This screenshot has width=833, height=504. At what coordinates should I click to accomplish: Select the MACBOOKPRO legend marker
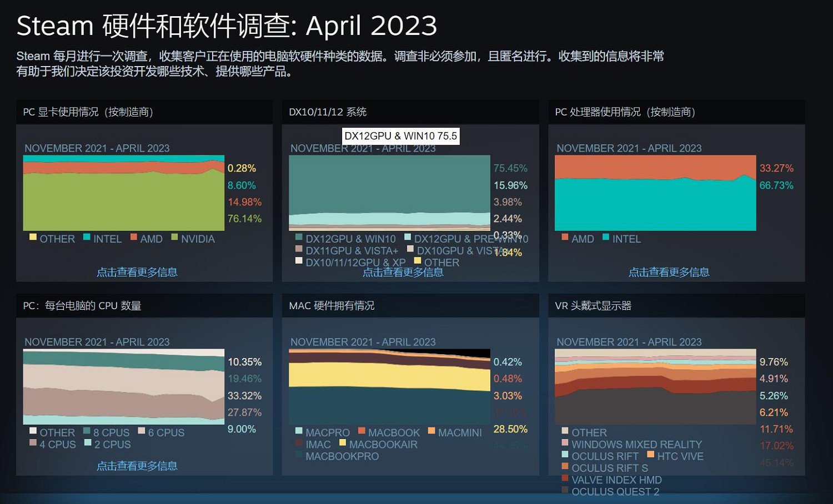tap(299, 455)
